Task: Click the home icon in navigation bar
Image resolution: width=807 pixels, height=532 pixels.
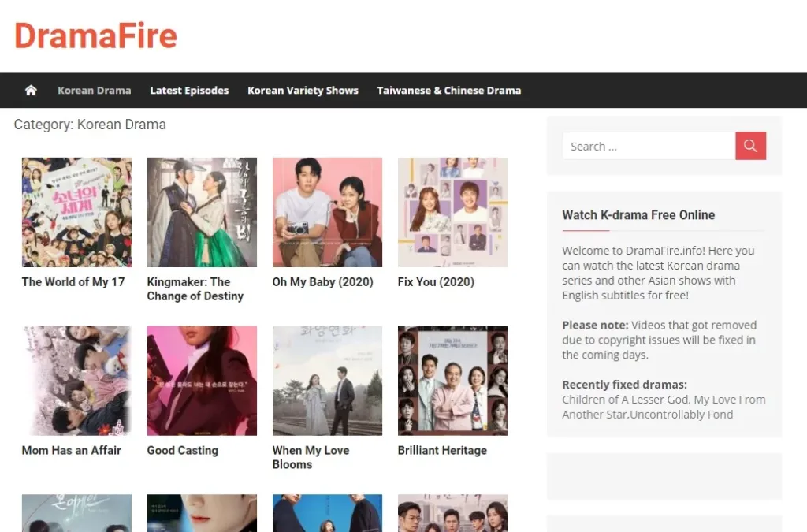Action: (31, 90)
